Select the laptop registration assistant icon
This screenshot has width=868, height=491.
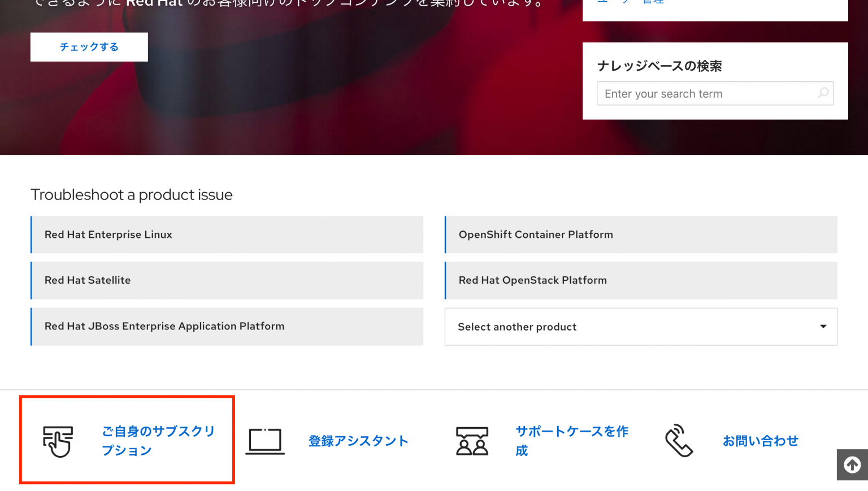tap(264, 441)
